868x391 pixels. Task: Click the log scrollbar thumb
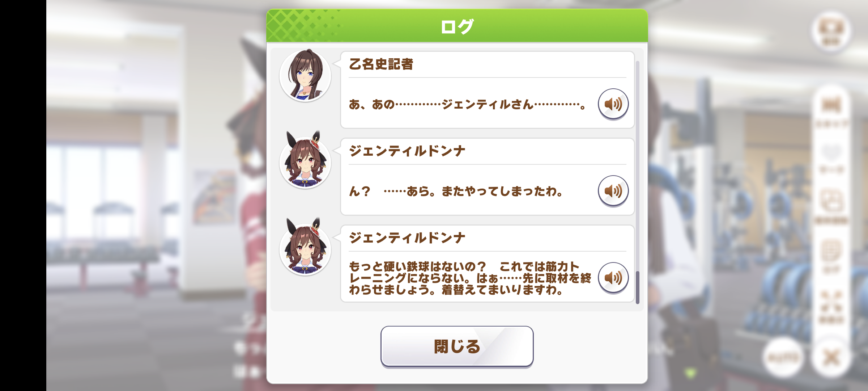pyautogui.click(x=638, y=287)
